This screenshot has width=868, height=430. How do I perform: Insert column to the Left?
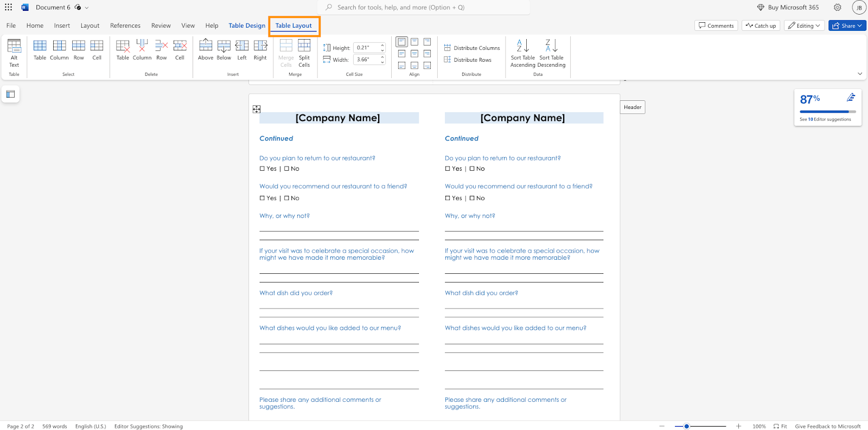pyautogui.click(x=242, y=50)
